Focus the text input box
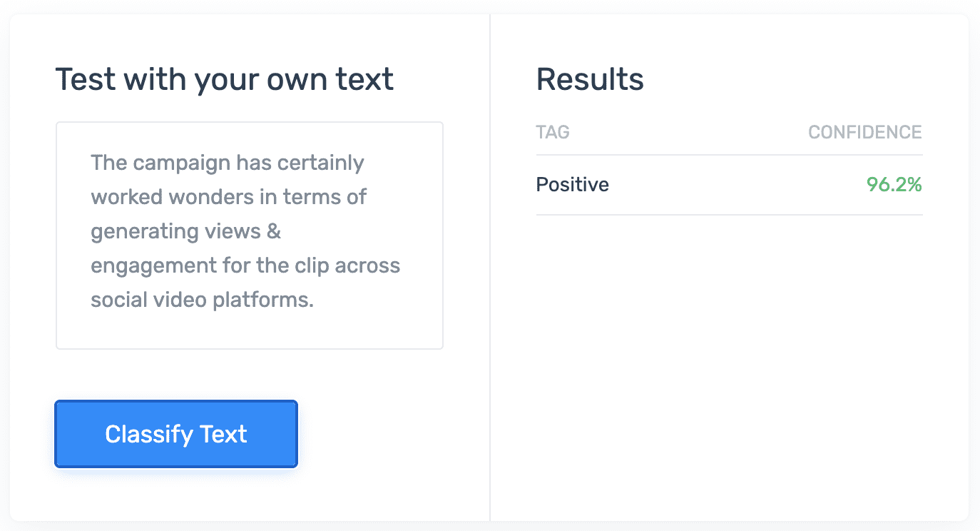The height and width of the screenshot is (531, 980). coord(250,236)
